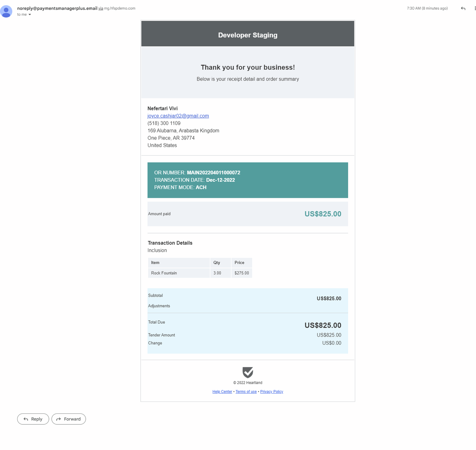Click the sender address noreply@paymentsmanagerplus.email
The image size is (476, 450).
point(57,8)
